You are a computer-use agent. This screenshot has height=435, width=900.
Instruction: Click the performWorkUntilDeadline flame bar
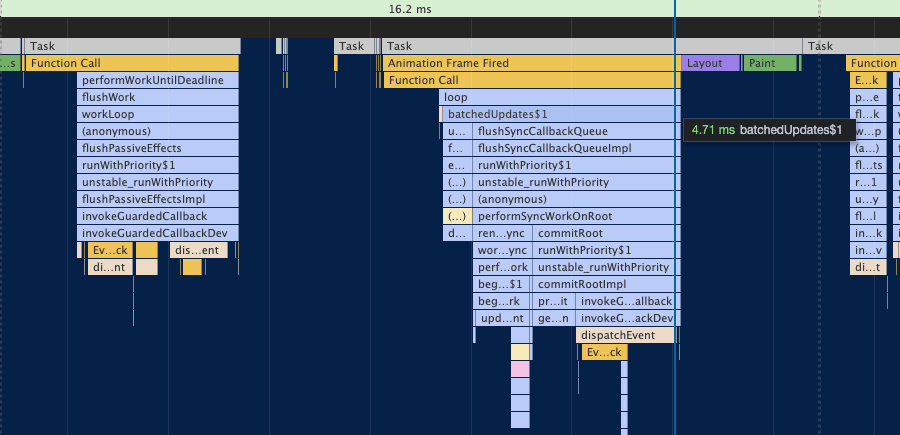tap(158, 80)
